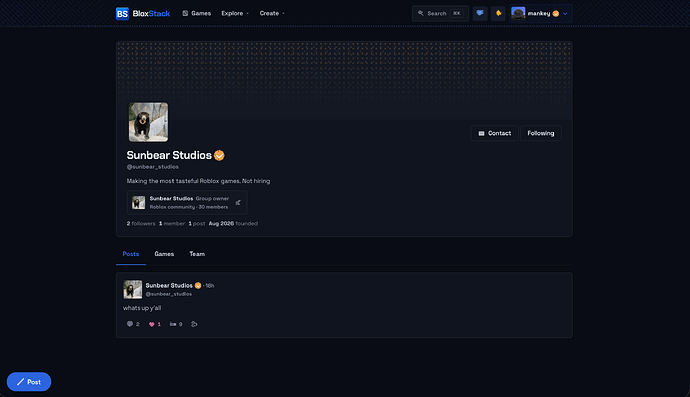Screen dimensions: 690x397
Task: Switch to the Team tab
Action: pyautogui.click(x=197, y=254)
